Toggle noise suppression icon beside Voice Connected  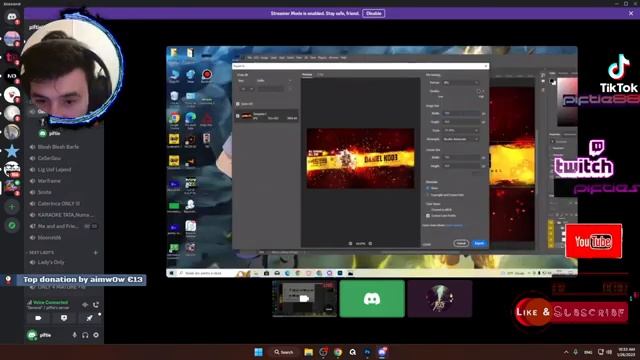tap(85, 304)
